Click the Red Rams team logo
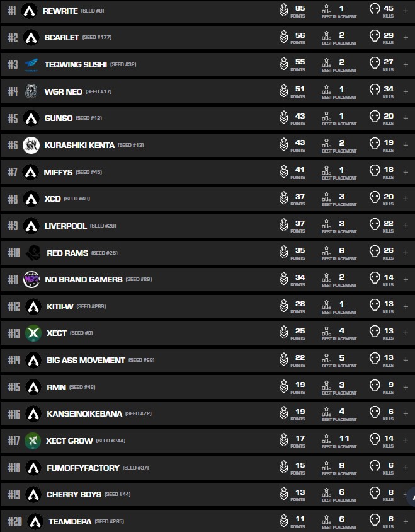This screenshot has width=415, height=532. point(34,253)
